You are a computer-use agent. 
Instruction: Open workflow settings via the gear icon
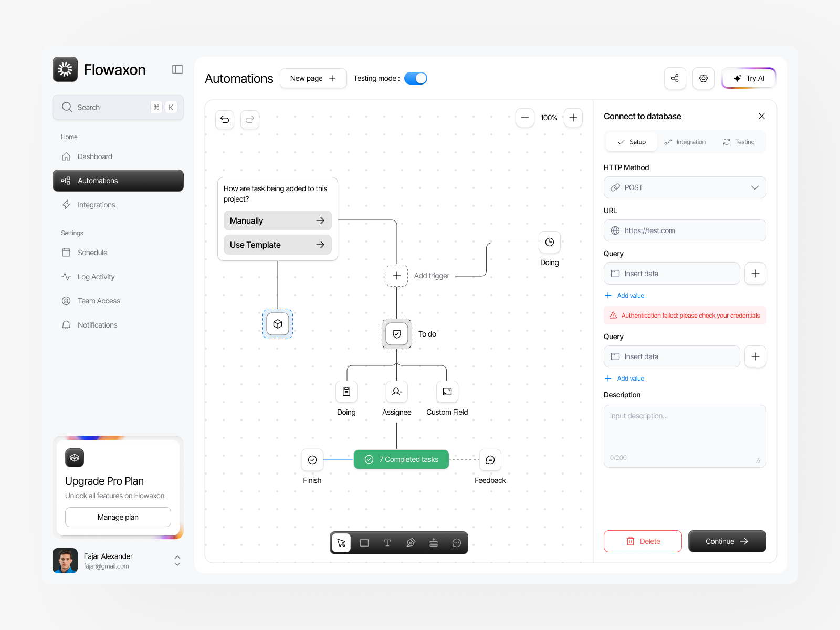703,78
